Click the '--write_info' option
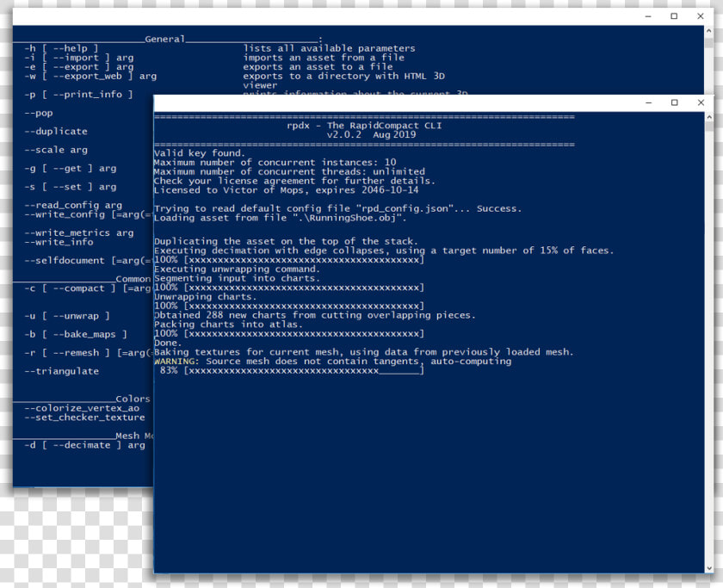 coord(59,242)
